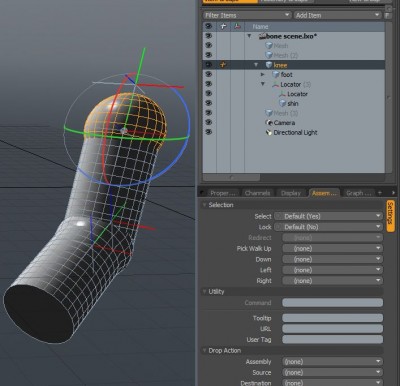
Task: Switch to the Channels tab
Action: 257,193
